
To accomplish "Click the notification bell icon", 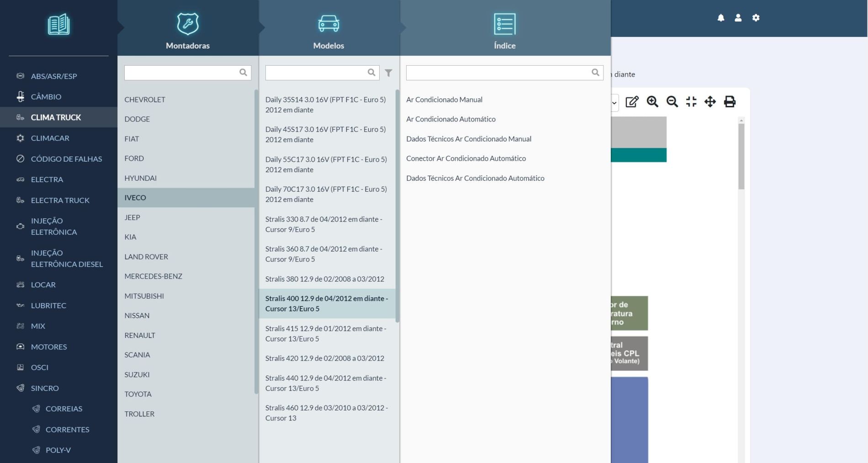I will point(720,18).
